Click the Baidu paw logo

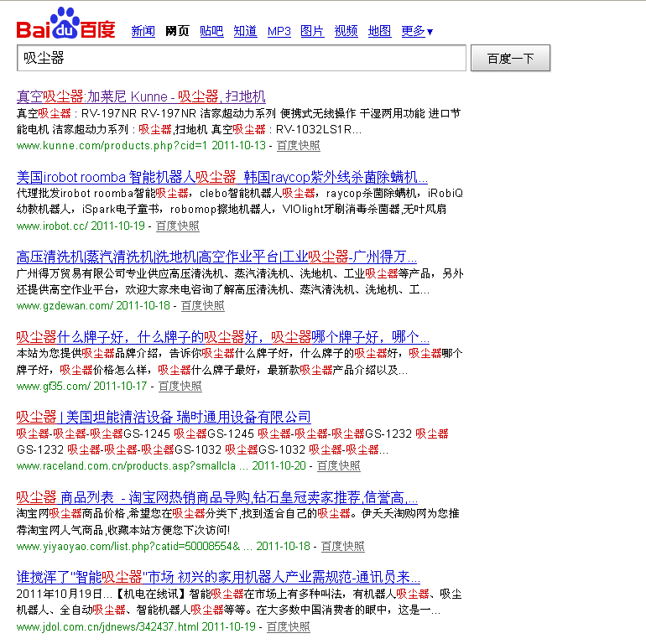pyautogui.click(x=66, y=23)
